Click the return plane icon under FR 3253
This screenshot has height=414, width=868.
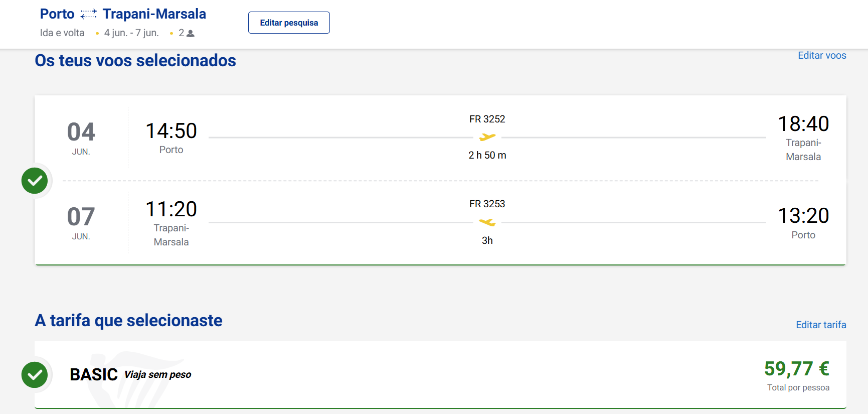[487, 222]
